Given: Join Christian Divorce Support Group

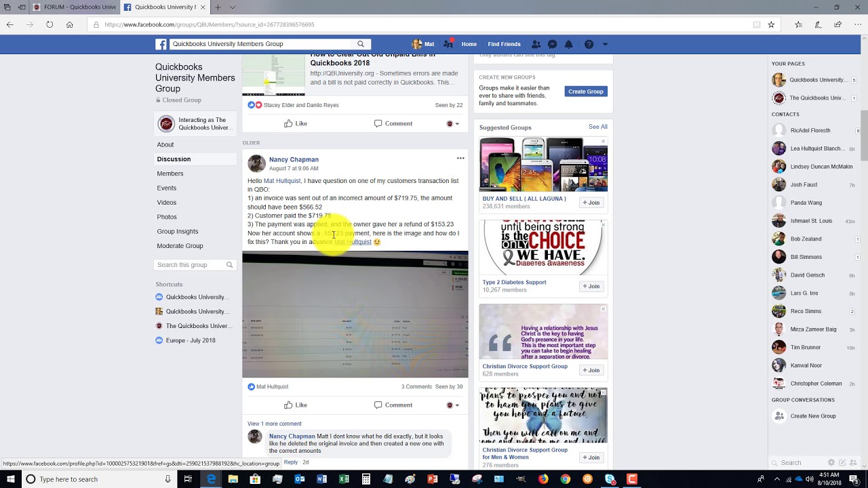Looking at the screenshot, I should click(591, 370).
